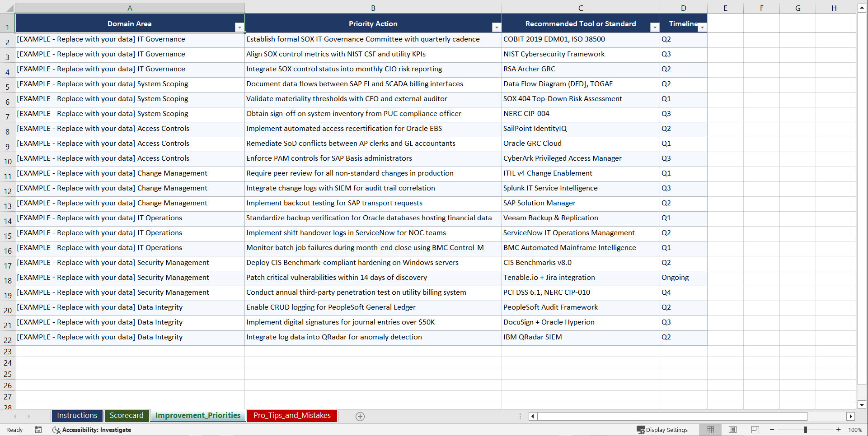This screenshot has width=868, height=436.
Task: Open the Timeline filter dropdown
Action: pos(702,28)
